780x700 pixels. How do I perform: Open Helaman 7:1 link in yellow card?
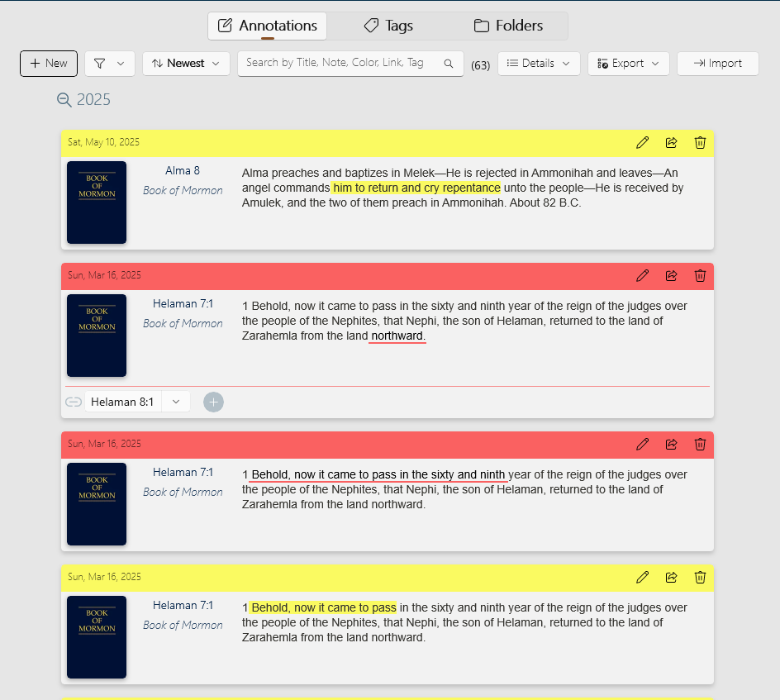pos(183,606)
